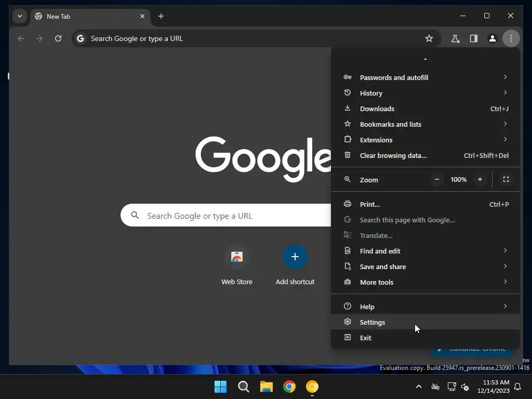
Task: Reload the current page
Action: point(58,38)
